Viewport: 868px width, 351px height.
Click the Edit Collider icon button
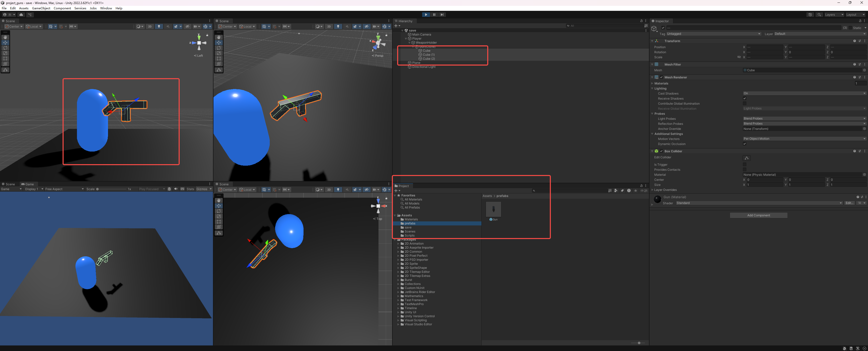(746, 158)
